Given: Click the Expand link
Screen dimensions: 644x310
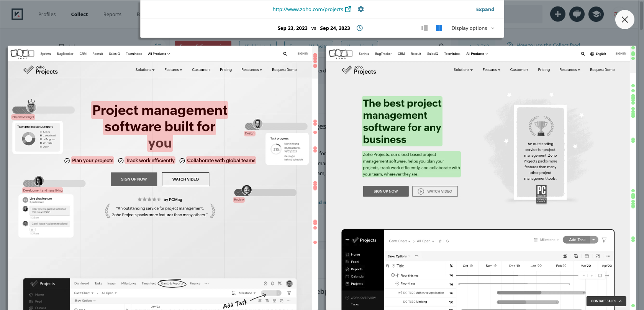Looking at the screenshot, I should pyautogui.click(x=485, y=9).
